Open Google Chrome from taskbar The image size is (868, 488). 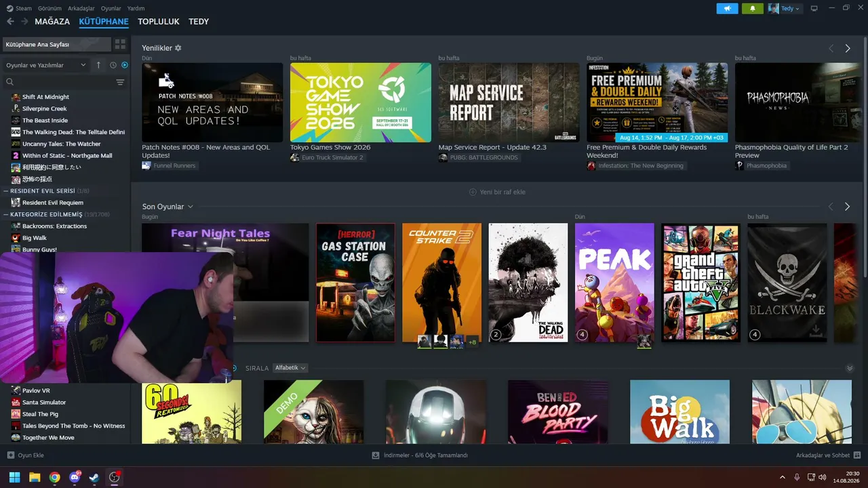pos(54,477)
